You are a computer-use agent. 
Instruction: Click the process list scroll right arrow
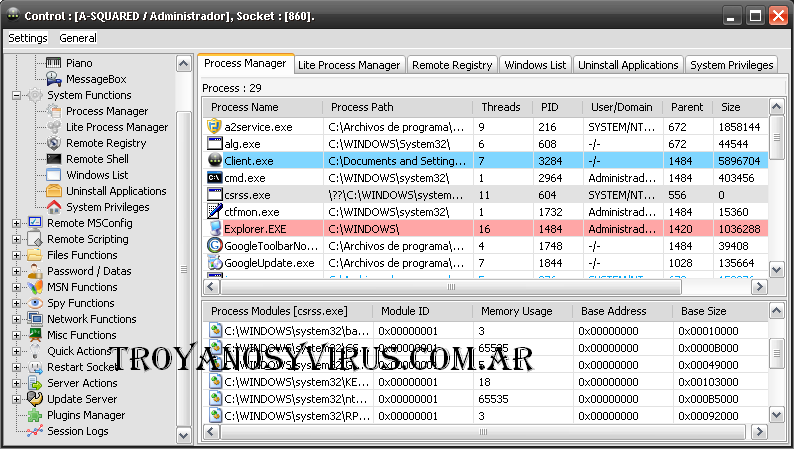point(759,287)
